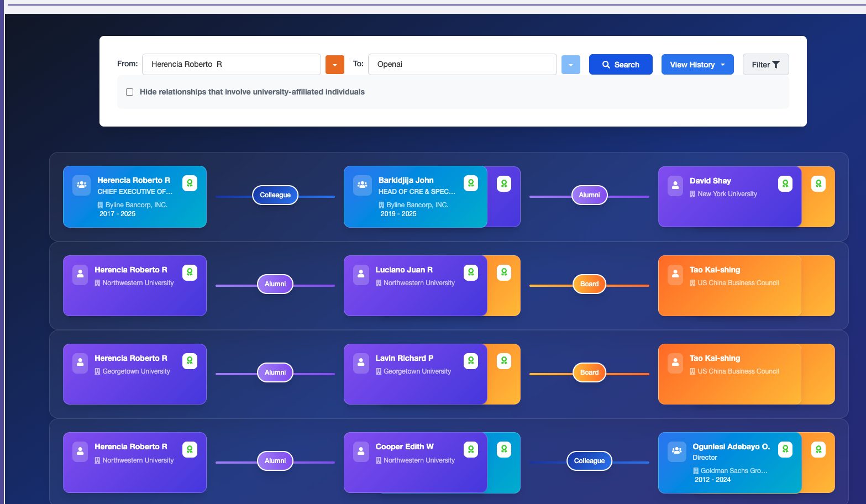Click the "HEAD OF CRE & SPEC…" title text

pos(417,192)
